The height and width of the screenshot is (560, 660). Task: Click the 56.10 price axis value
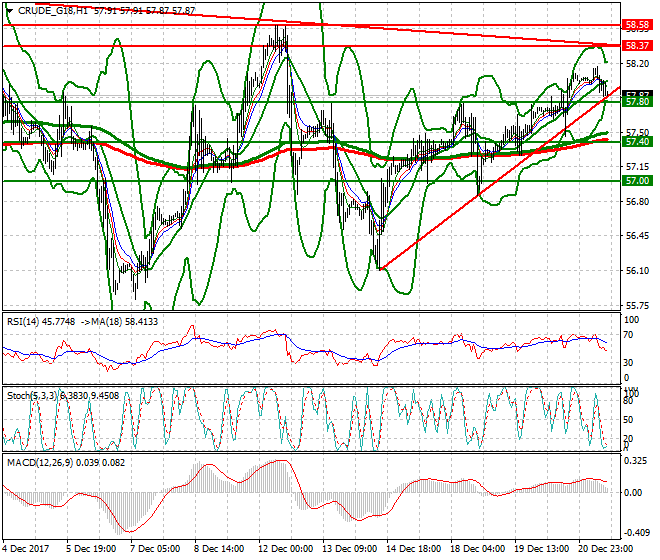pos(637,271)
